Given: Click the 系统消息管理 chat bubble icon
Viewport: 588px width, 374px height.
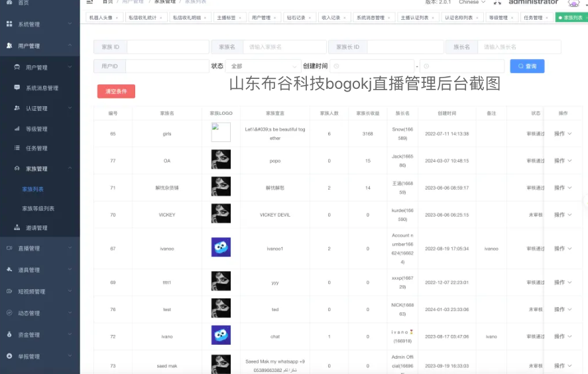Looking at the screenshot, I should pos(17,88).
